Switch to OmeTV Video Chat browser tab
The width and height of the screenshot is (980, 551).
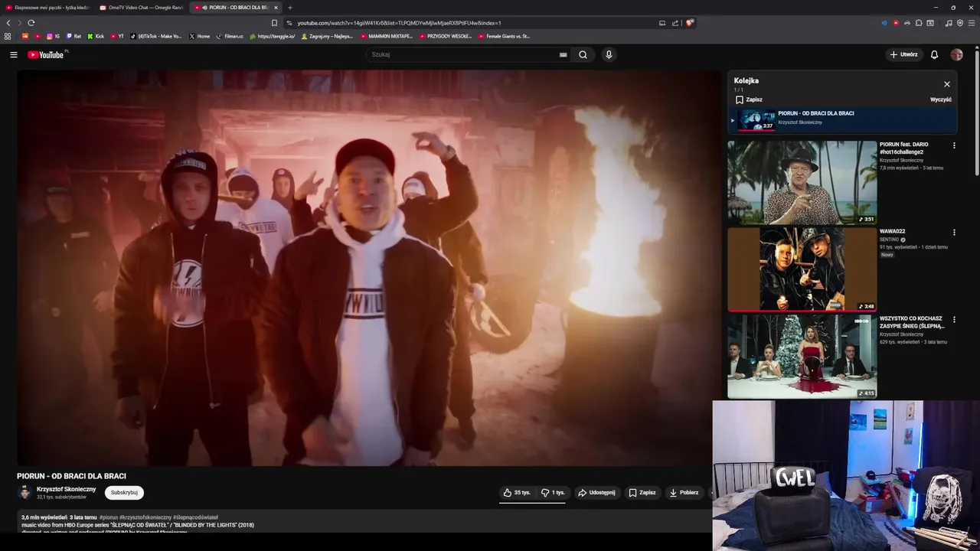click(x=142, y=8)
